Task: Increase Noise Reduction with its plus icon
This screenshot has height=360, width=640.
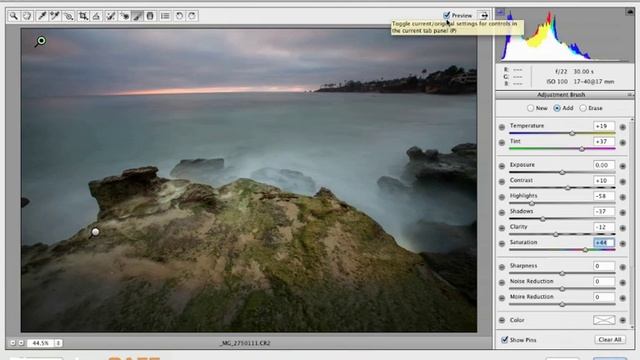Action: [622, 282]
